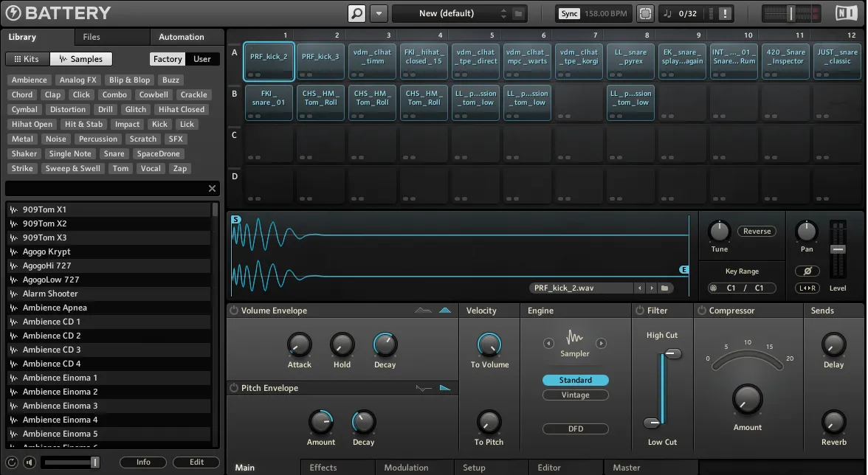Filter by the Kick tag
868x475 pixels.
coord(159,125)
